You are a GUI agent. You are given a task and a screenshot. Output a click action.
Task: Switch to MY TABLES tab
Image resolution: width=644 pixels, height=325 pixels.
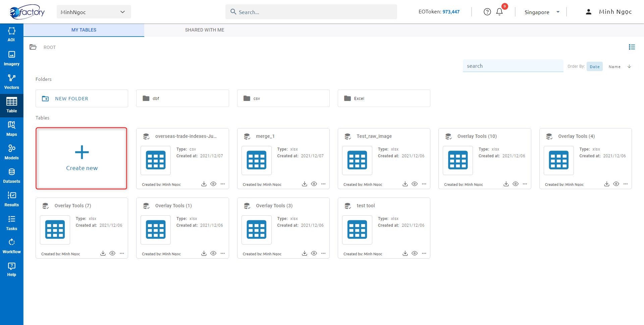point(84,30)
